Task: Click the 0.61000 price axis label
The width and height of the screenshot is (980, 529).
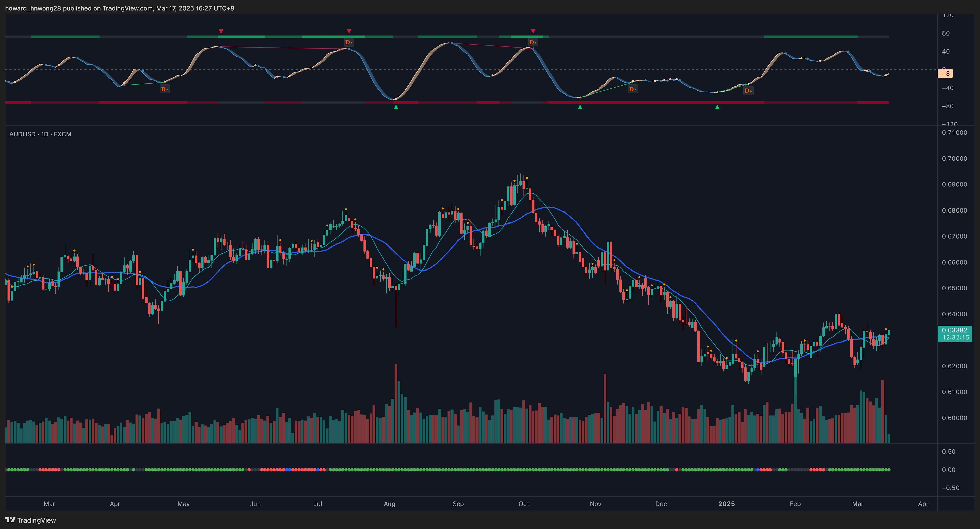Action: tap(954, 392)
